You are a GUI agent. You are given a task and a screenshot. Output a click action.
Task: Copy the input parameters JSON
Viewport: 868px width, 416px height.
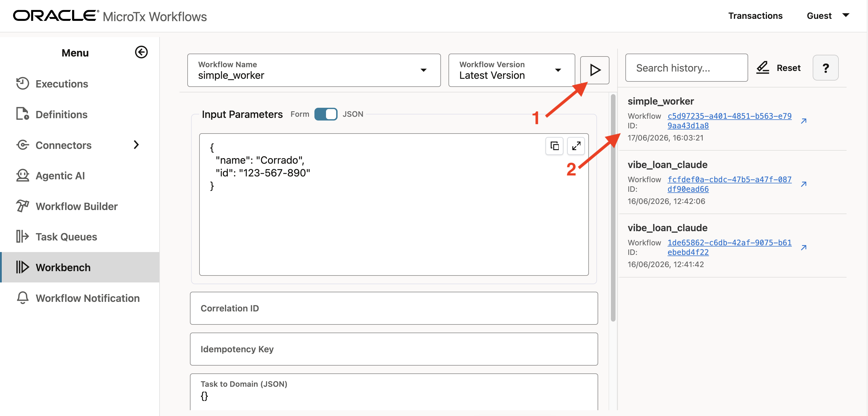coord(555,146)
